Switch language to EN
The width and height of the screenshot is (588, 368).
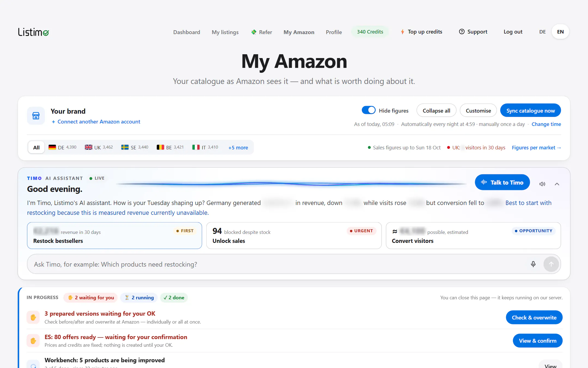(560, 32)
